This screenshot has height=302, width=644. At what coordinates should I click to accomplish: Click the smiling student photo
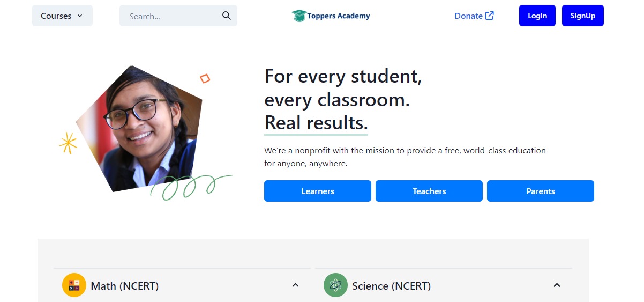(139, 129)
